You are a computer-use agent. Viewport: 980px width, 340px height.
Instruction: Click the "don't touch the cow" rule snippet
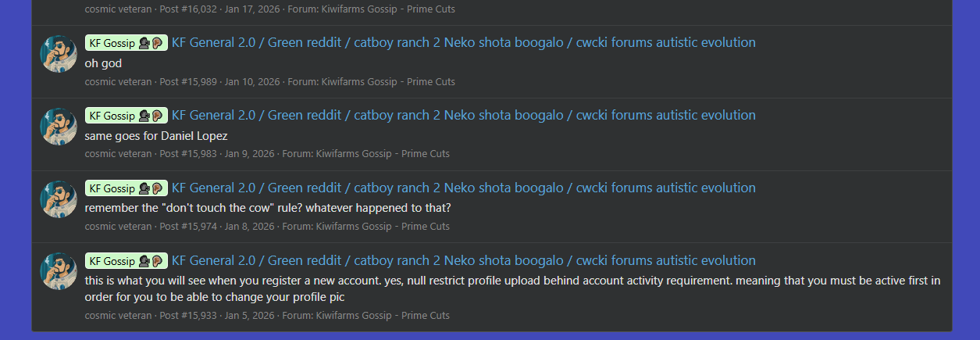(x=267, y=209)
